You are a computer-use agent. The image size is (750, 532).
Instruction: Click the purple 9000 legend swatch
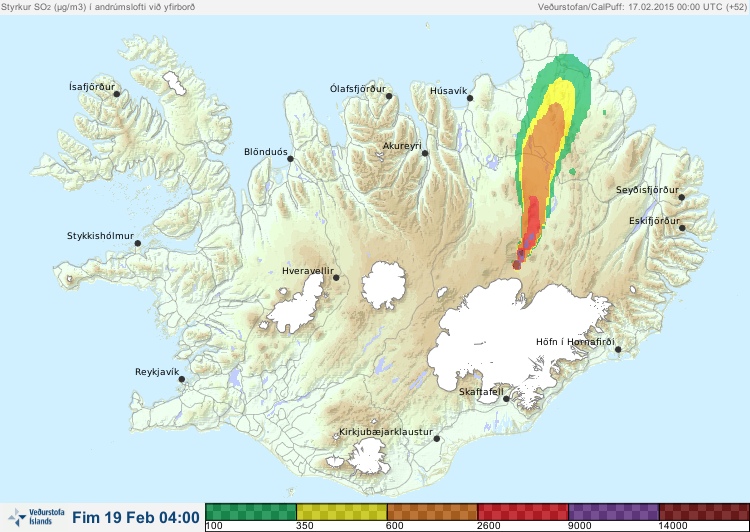coord(614,511)
